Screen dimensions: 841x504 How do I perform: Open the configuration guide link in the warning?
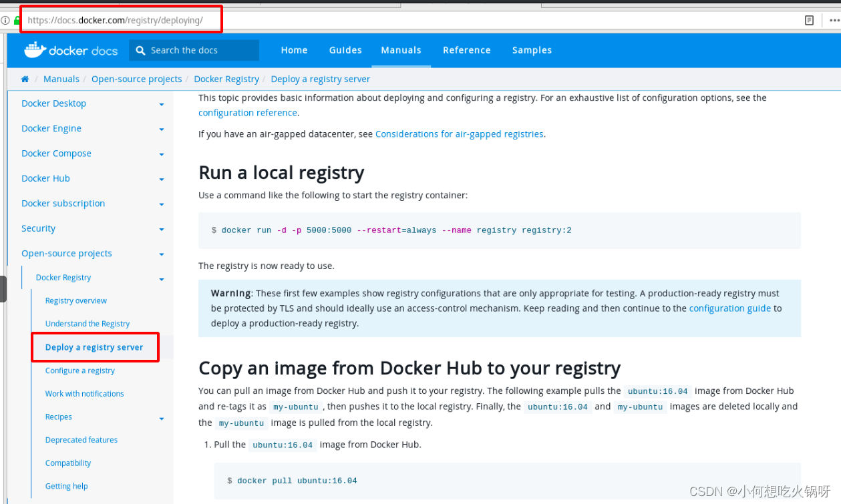(730, 308)
